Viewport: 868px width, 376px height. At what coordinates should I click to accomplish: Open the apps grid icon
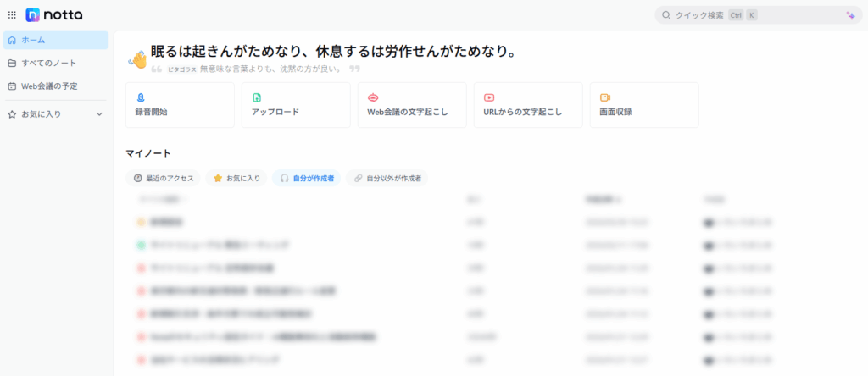tap(12, 15)
